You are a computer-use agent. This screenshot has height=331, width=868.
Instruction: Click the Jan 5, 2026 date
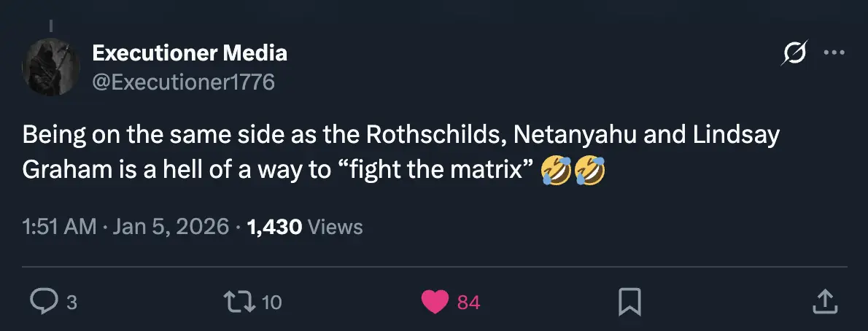pyautogui.click(x=171, y=227)
